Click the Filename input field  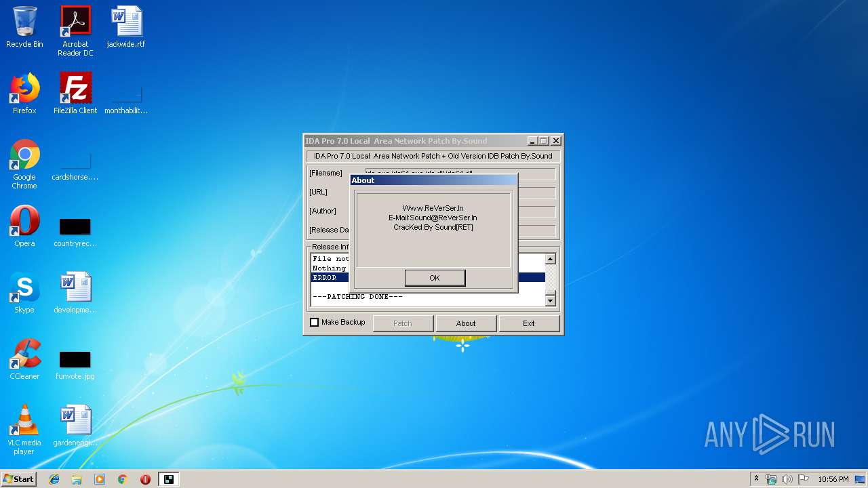click(x=460, y=174)
